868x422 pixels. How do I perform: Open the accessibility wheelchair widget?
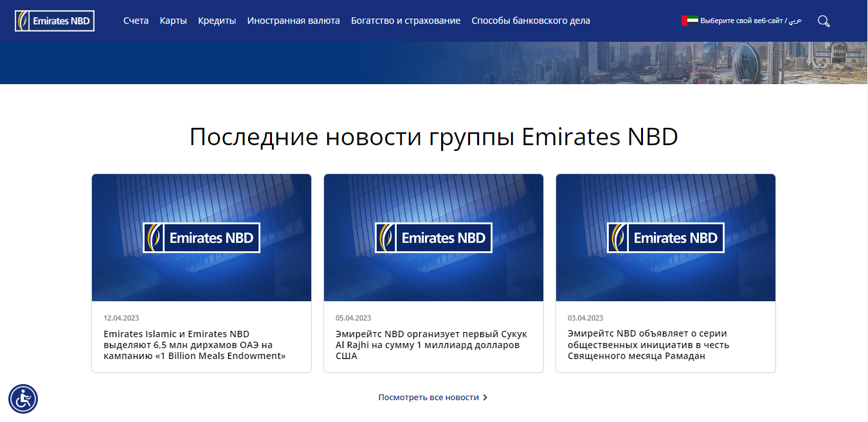click(23, 399)
